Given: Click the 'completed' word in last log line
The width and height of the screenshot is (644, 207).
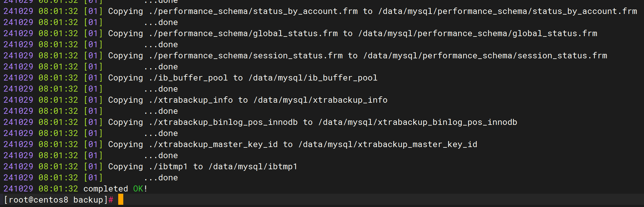Looking at the screenshot, I should coord(106,189).
